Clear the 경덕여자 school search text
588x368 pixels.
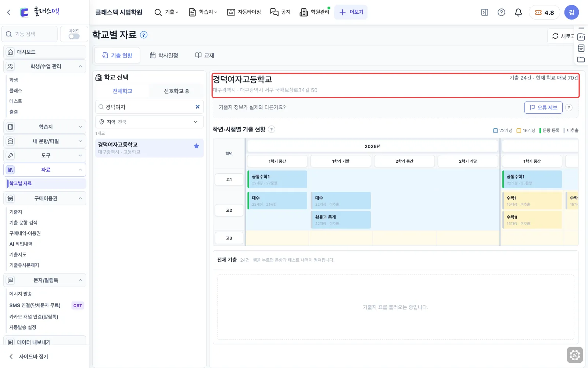click(197, 107)
